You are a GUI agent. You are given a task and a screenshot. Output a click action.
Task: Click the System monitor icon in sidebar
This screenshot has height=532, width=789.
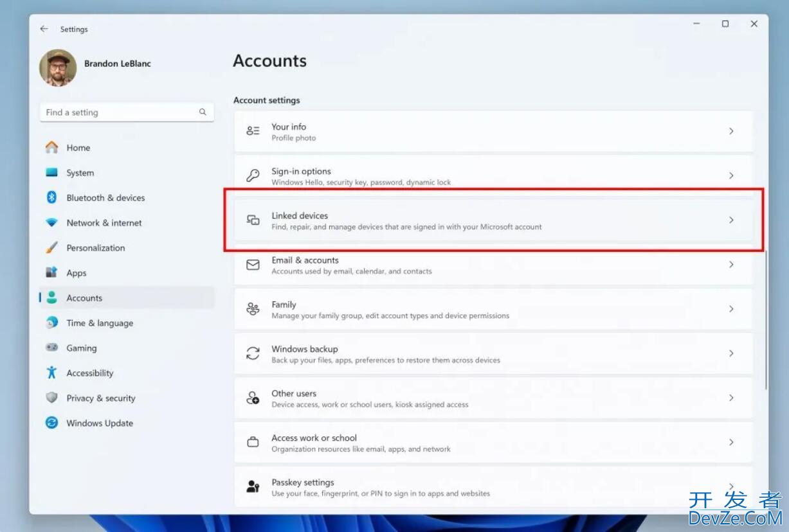pyautogui.click(x=52, y=172)
